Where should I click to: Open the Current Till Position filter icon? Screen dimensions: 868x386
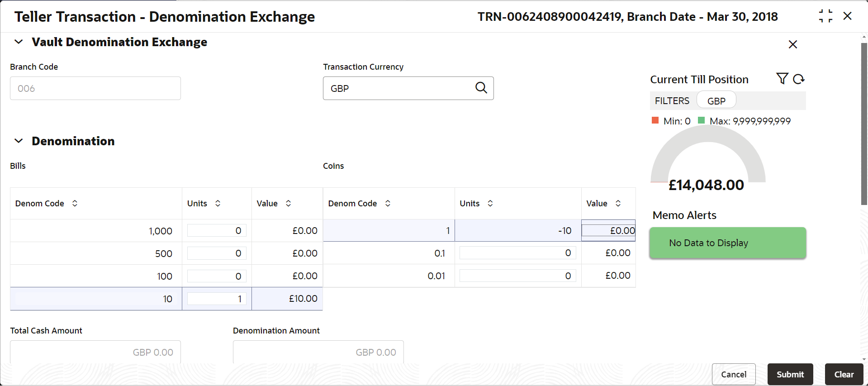[x=782, y=79]
